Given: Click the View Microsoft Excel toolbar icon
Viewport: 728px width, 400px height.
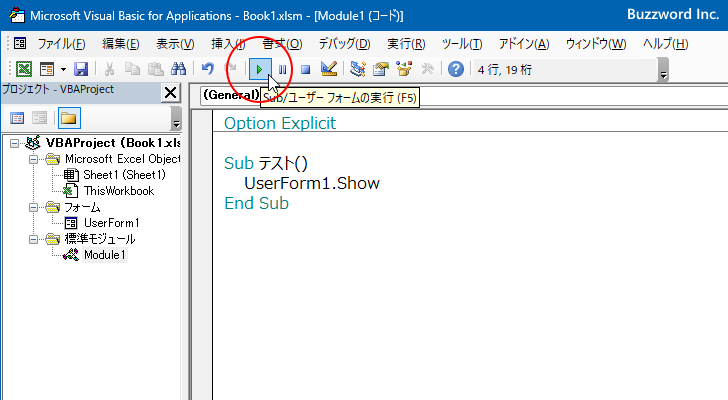Looking at the screenshot, I should tap(24, 70).
